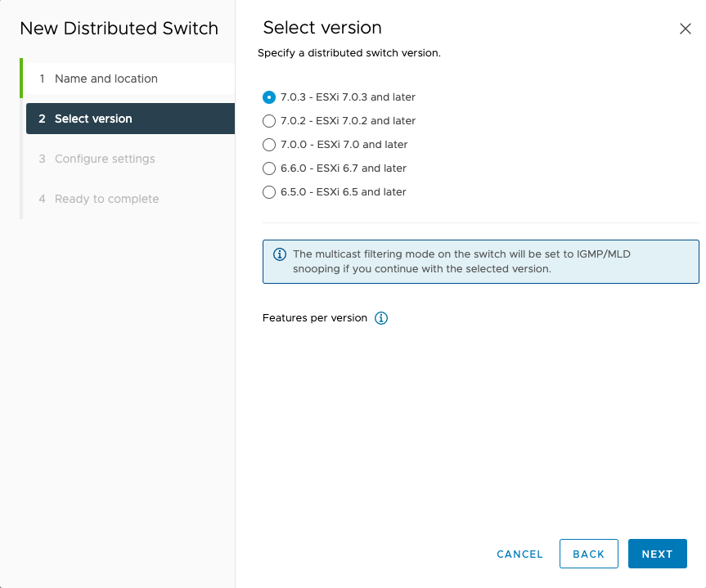Image resolution: width=706 pixels, height=588 pixels.
Task: Select the 6.5.0 - ESXi 6.5 version
Action: 269,192
